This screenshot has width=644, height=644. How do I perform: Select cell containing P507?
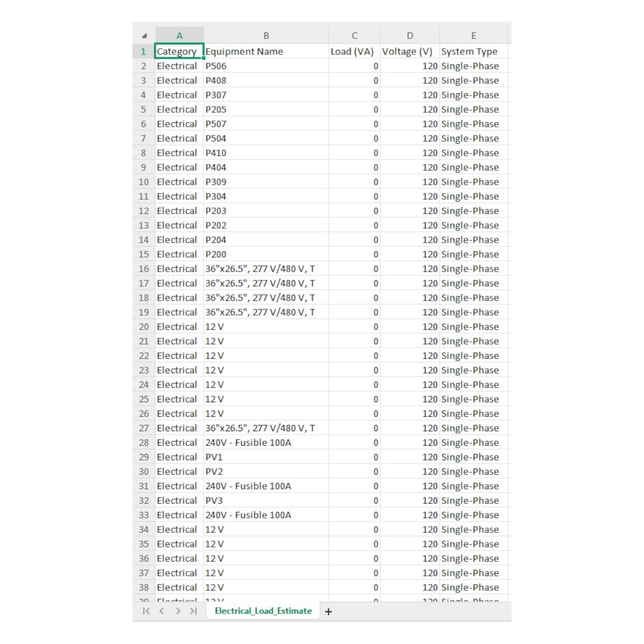(x=266, y=124)
